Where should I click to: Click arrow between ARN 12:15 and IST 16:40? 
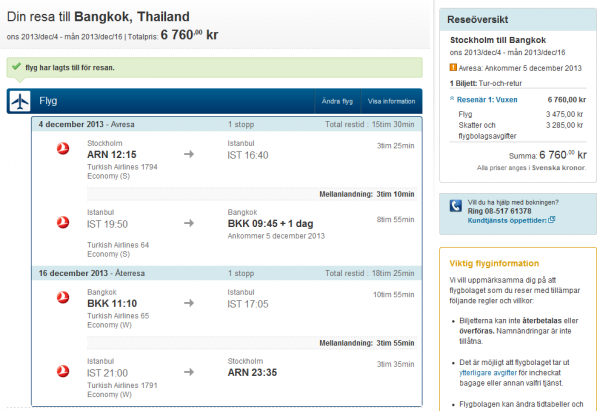coord(189,154)
